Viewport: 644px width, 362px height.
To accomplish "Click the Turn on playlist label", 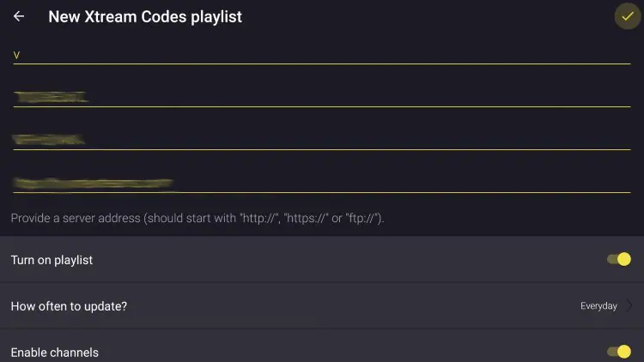I will [x=52, y=260].
